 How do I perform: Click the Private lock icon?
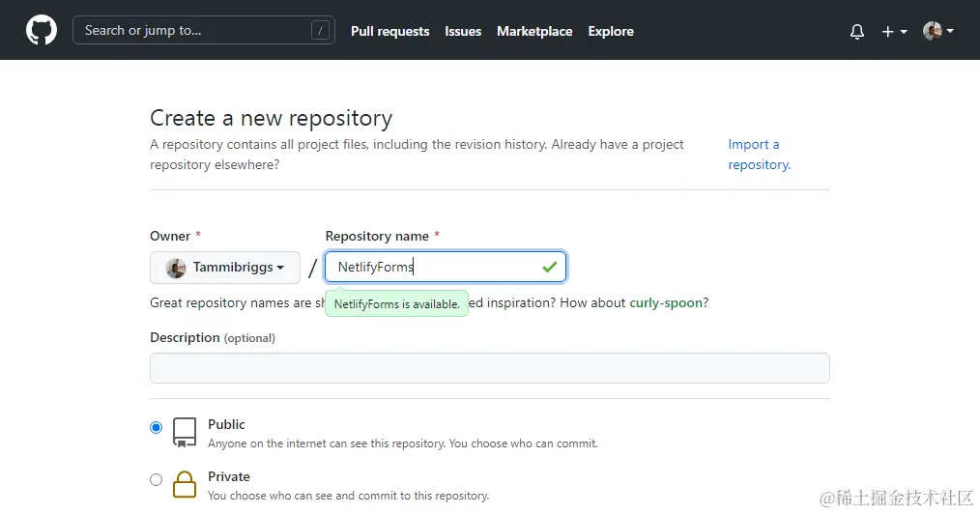(x=185, y=485)
